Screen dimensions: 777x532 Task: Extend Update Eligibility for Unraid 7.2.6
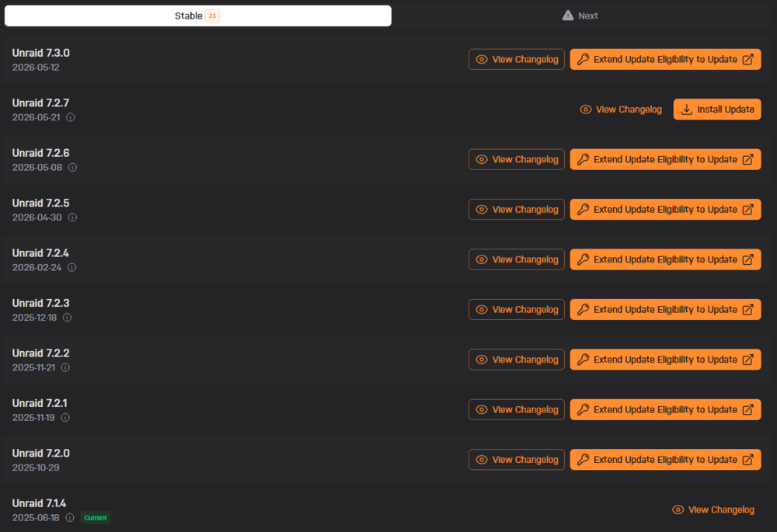(x=666, y=159)
